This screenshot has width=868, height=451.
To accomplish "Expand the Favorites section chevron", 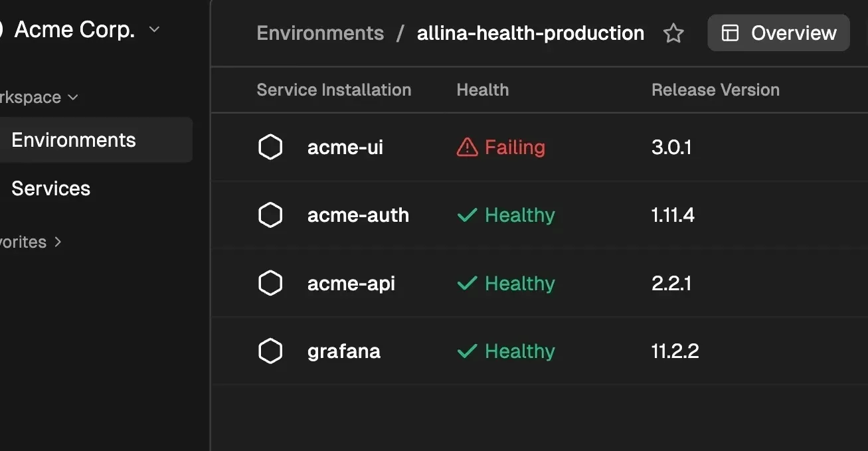I will [x=58, y=242].
